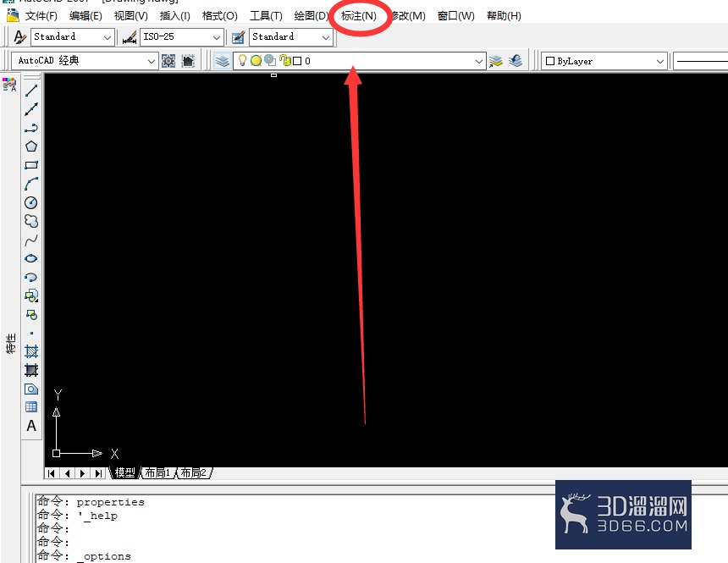
Task: Click Make Object's Layer Current icon
Action: click(x=496, y=61)
